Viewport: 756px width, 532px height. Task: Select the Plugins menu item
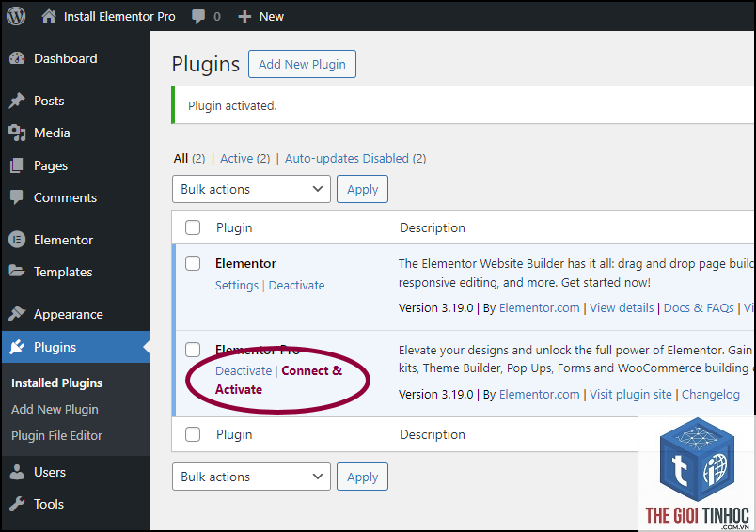point(55,347)
